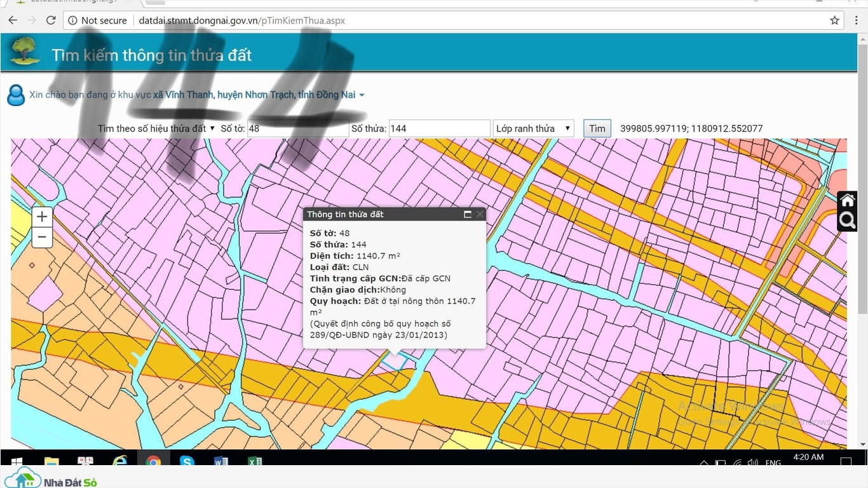Screen dimensions: 868x488
Task: Click the Diện tích: 1140.7 m² row
Action: click(x=355, y=255)
